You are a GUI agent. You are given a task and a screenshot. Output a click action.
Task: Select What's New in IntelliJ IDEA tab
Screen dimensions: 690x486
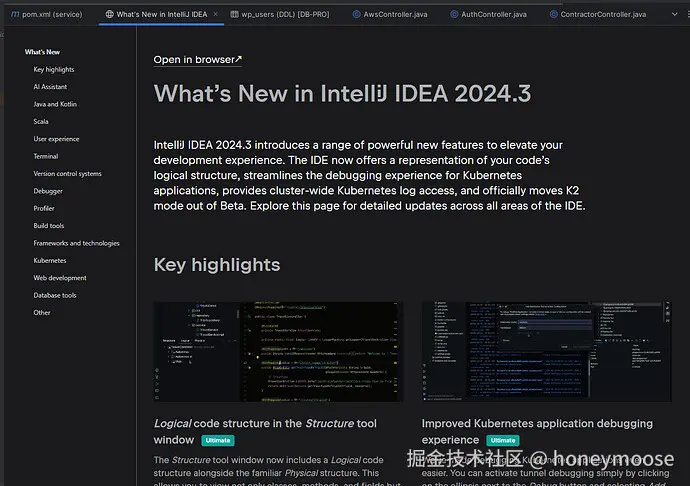click(x=161, y=14)
